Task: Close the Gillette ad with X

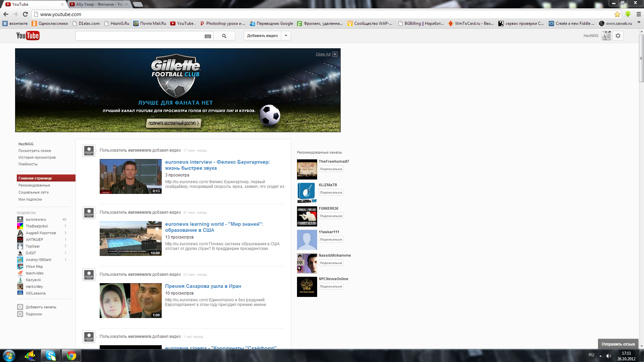Action: tap(335, 54)
